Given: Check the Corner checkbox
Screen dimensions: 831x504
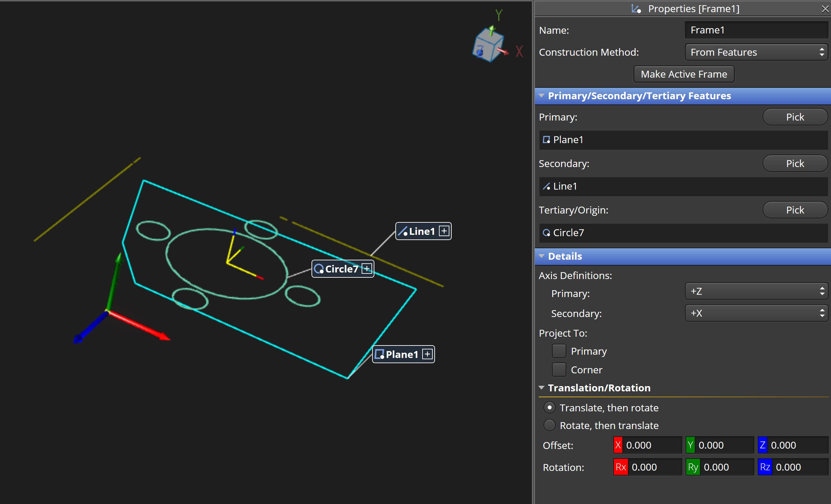Looking at the screenshot, I should tap(559, 369).
